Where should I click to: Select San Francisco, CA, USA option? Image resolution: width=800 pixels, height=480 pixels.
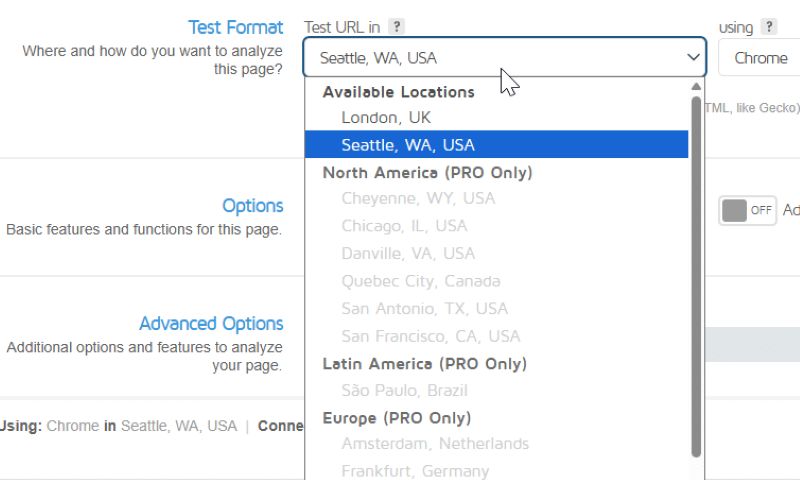click(x=430, y=336)
